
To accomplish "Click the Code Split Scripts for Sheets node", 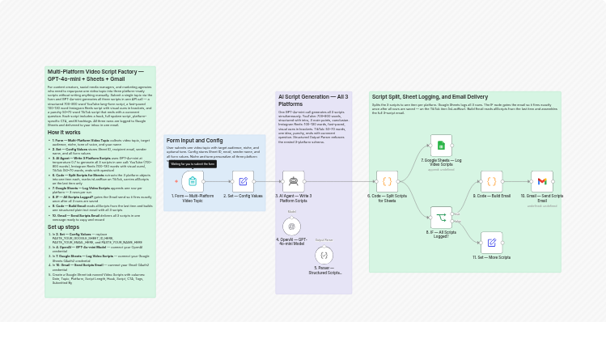I will pyautogui.click(x=387, y=181).
